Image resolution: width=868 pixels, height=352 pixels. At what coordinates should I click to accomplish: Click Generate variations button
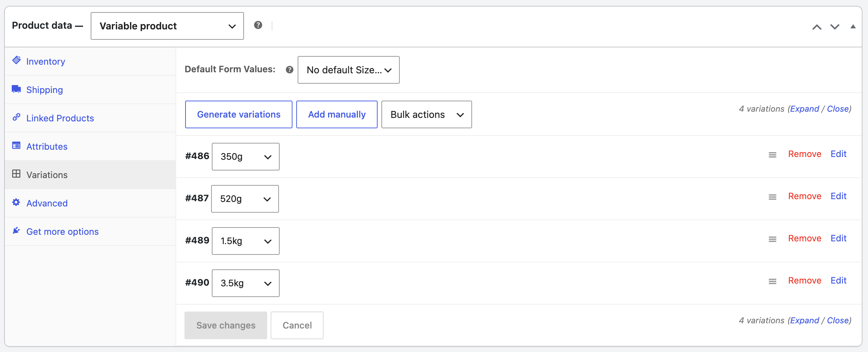(239, 114)
